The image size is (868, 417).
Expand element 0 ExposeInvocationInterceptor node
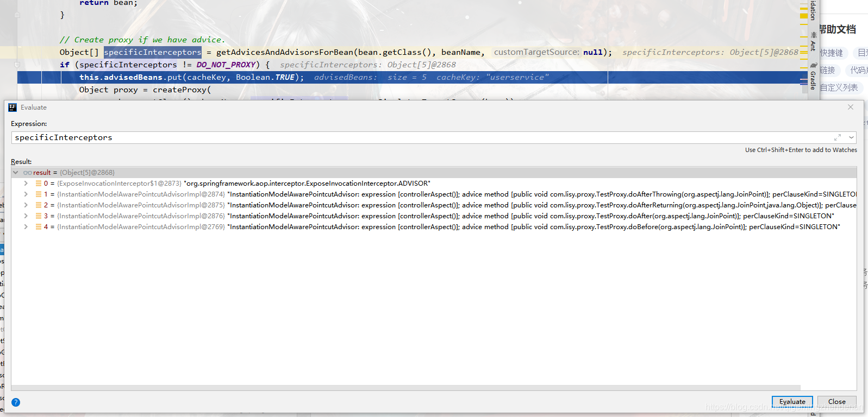[x=26, y=184]
